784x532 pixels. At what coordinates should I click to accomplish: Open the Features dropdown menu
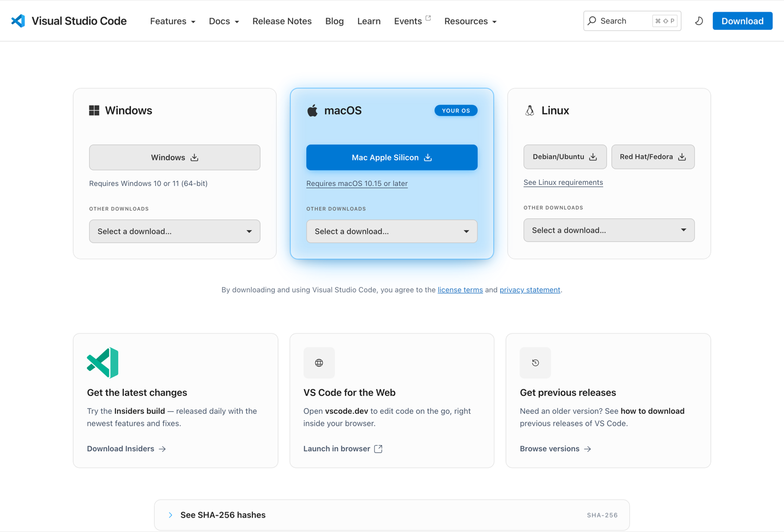(x=172, y=21)
